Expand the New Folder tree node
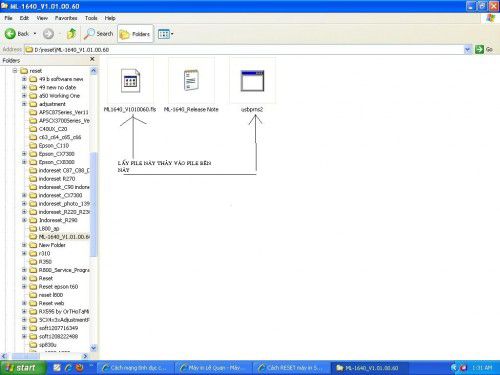 click(x=24, y=245)
